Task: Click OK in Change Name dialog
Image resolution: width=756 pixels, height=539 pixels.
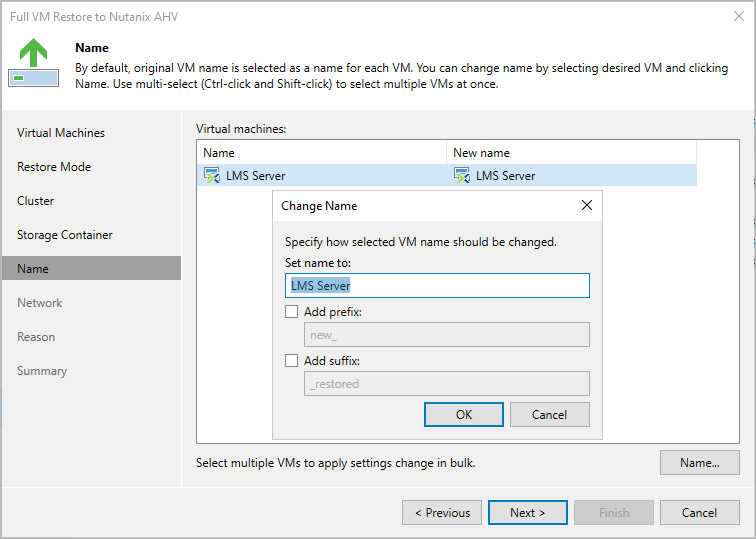Action: 463,415
